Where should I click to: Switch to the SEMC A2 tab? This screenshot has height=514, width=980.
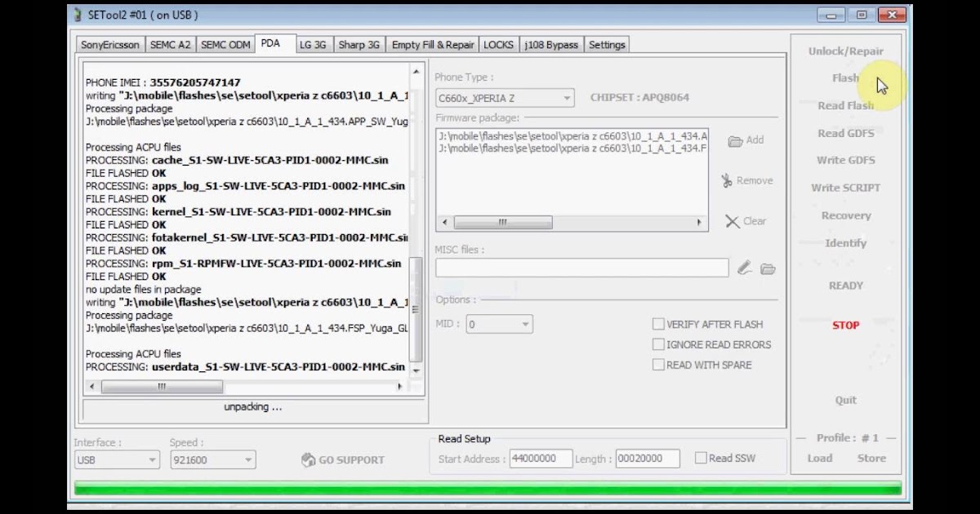pyautogui.click(x=170, y=45)
